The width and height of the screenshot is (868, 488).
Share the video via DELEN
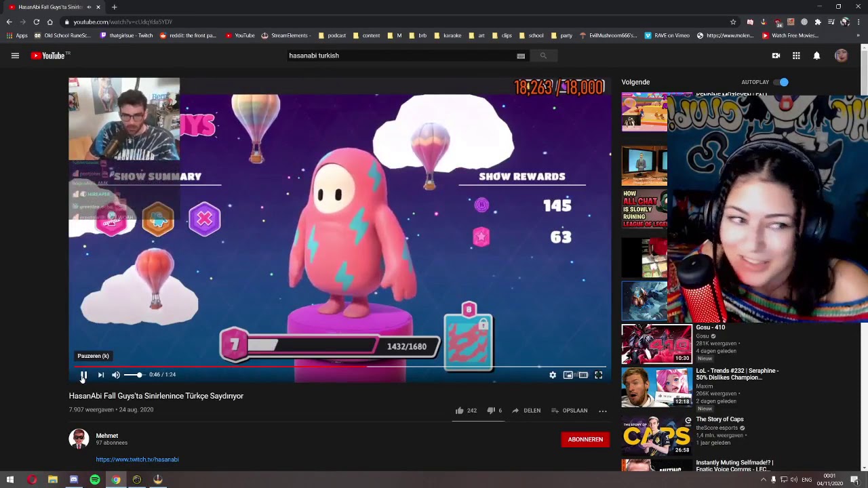coord(526,410)
